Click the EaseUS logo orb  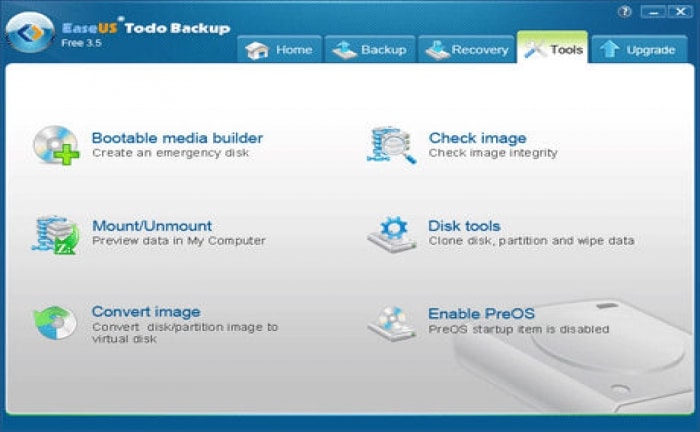click(x=30, y=33)
